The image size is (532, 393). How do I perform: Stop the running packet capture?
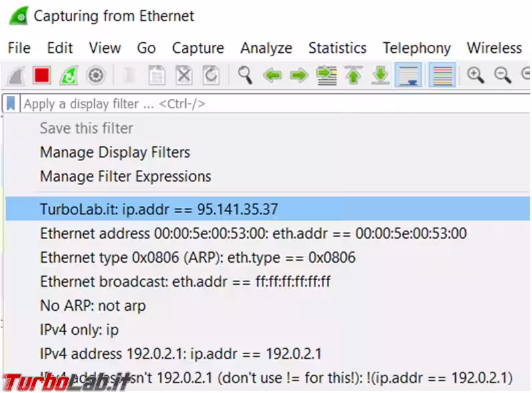[42, 76]
